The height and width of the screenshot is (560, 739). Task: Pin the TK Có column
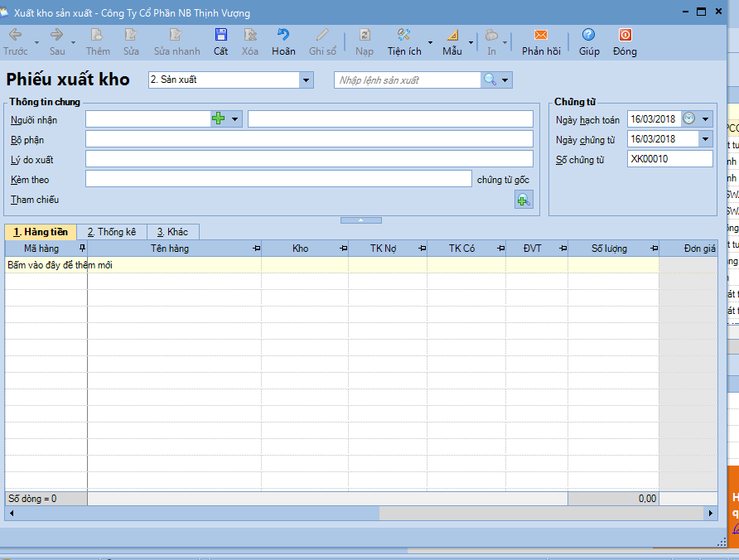[501, 248]
